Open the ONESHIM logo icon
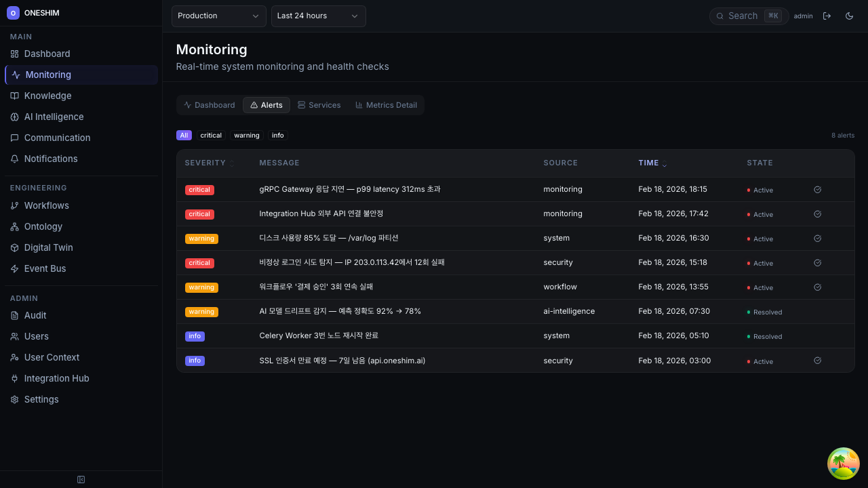 pos(13,13)
